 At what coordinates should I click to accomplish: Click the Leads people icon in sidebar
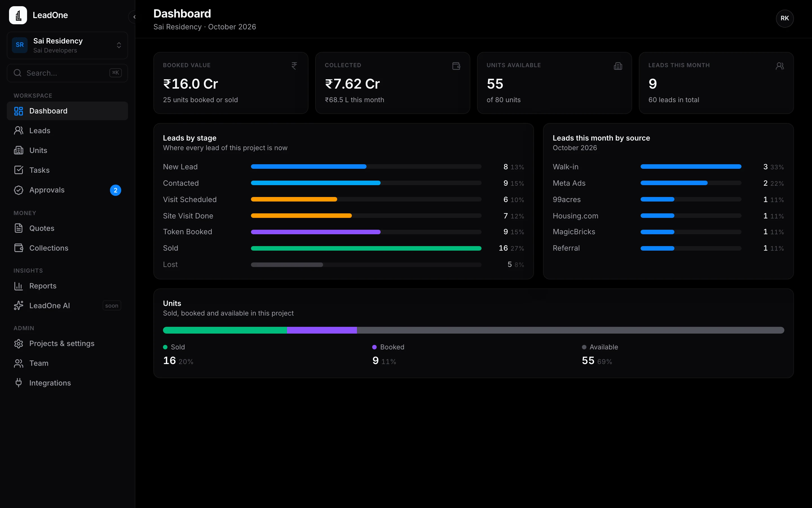point(18,131)
